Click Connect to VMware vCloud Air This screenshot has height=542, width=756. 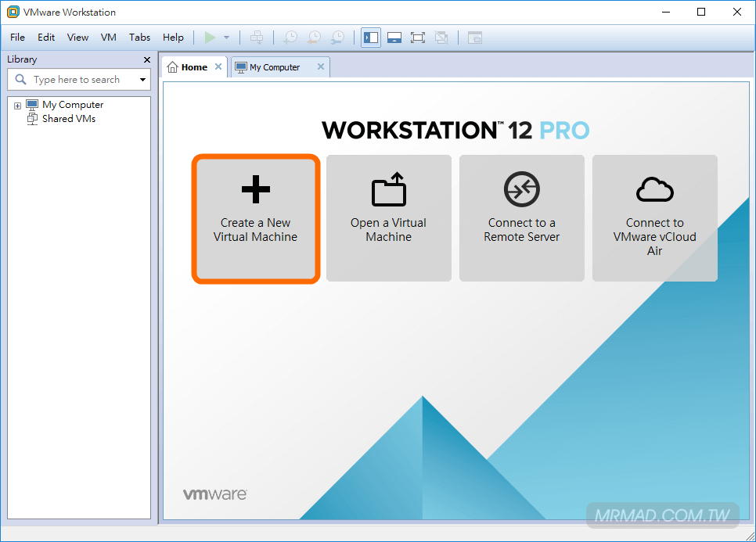point(655,218)
